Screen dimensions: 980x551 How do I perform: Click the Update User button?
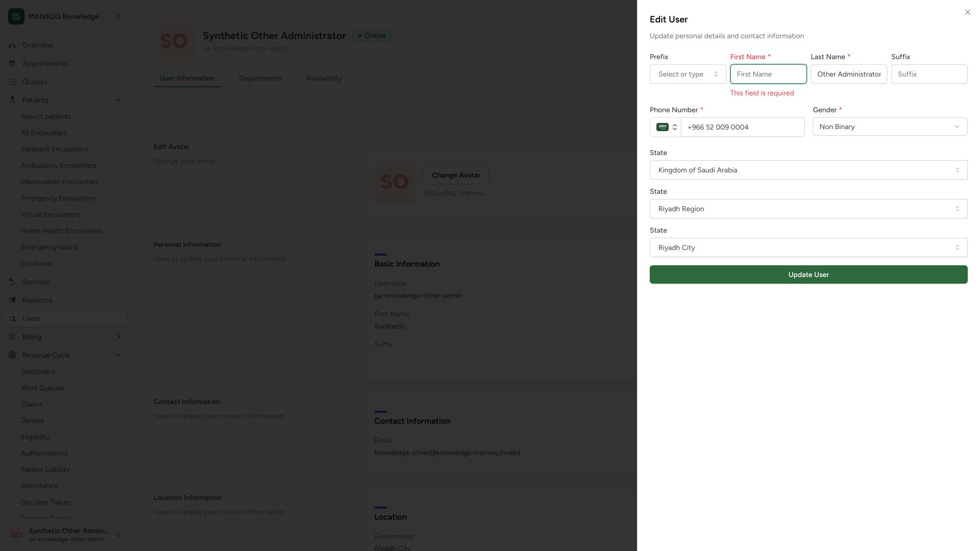[808, 274]
